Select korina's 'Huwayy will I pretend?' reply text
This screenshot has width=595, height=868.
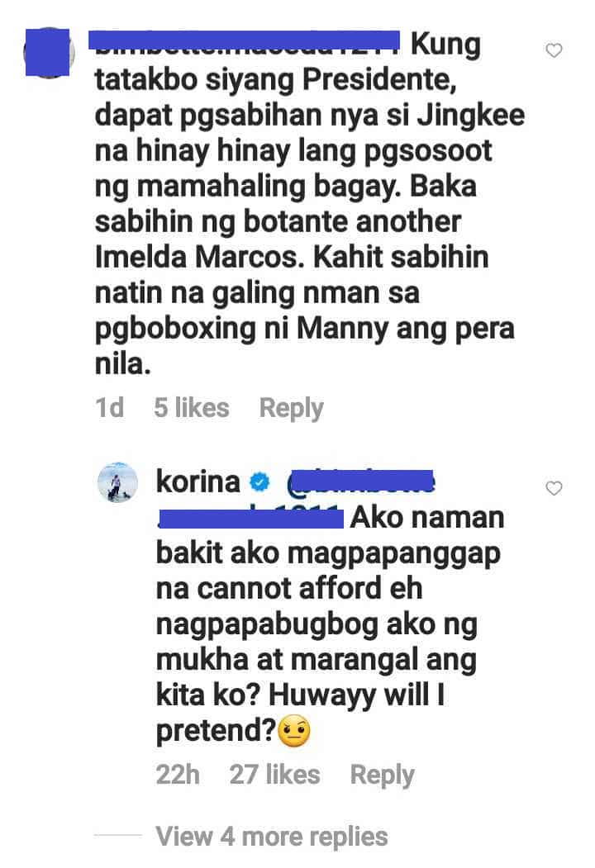coord(331,624)
